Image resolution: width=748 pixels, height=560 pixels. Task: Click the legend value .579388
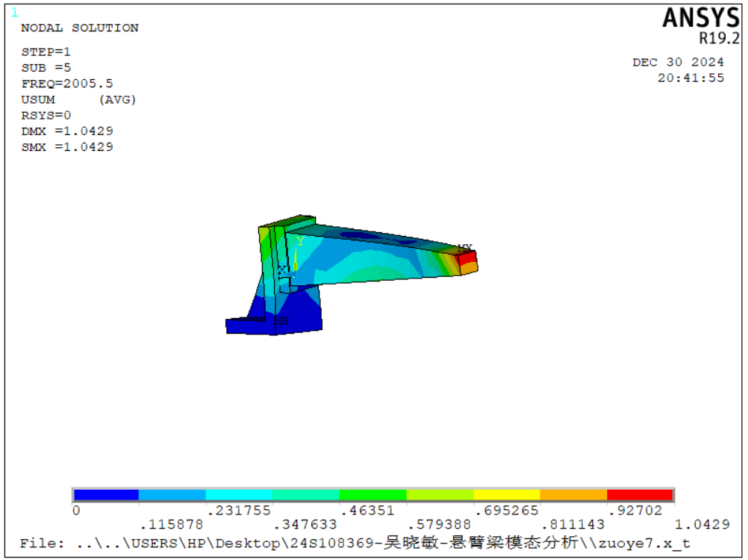point(440,525)
